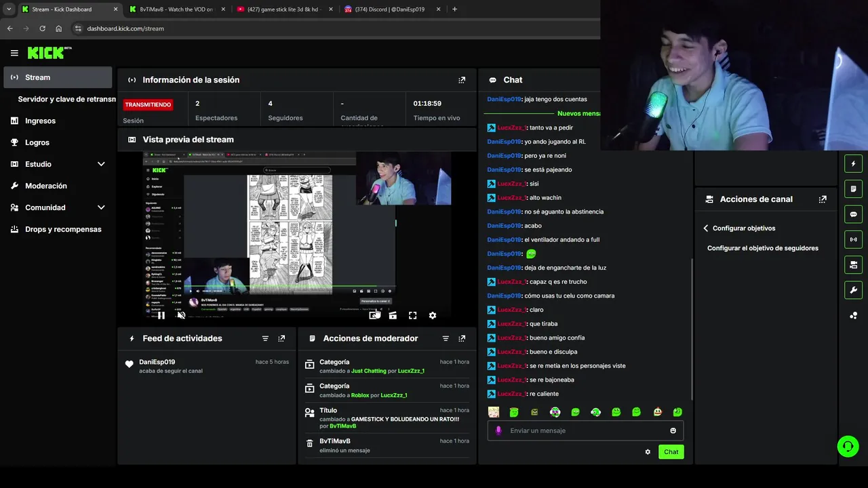868x488 pixels.
Task: Select Stream in the sidebar
Action: point(58,77)
